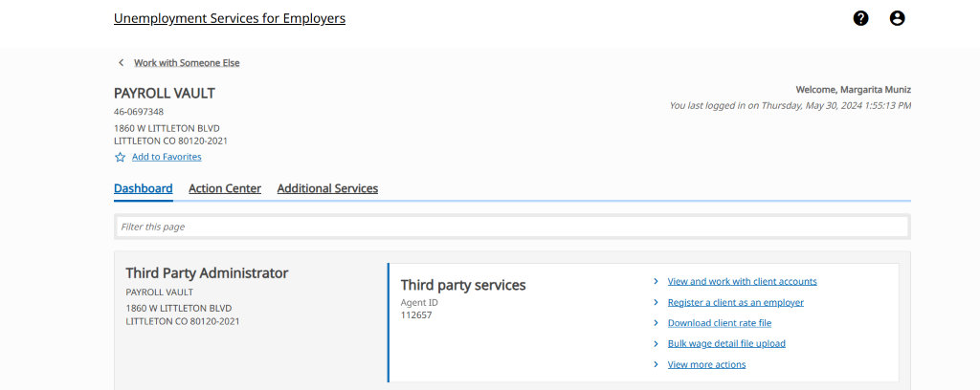Screen dimensions: 980x390
Task: Click the last logged in timestamp text
Action: pyautogui.click(x=790, y=105)
